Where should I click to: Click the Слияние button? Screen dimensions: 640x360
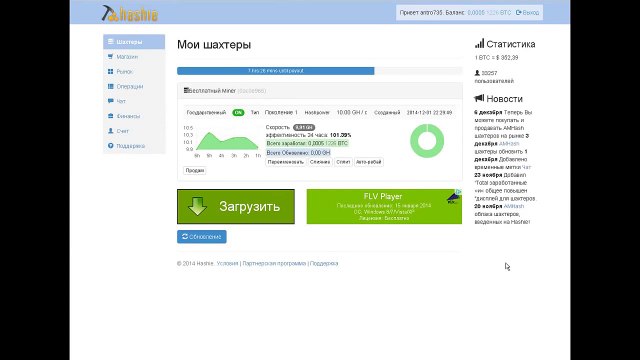click(320, 162)
